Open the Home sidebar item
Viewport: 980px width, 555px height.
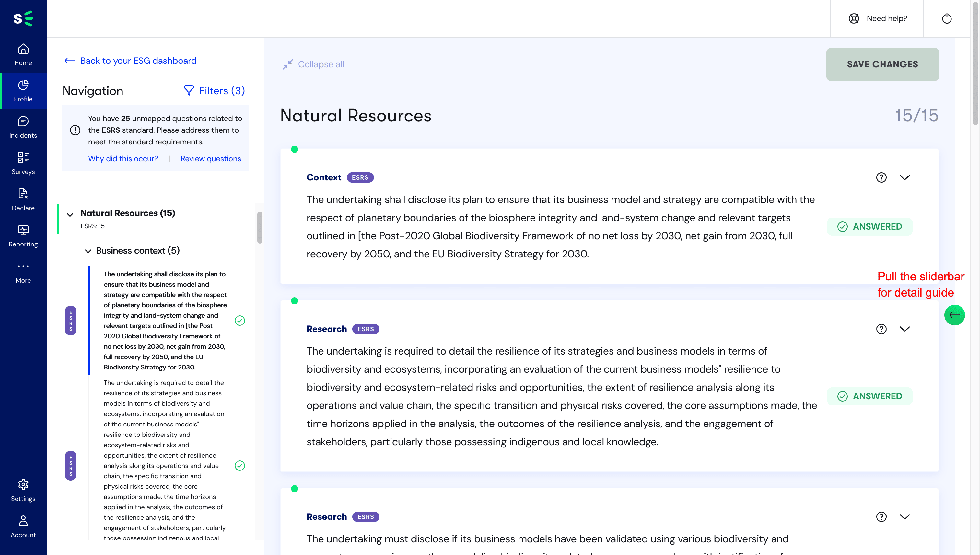pyautogui.click(x=23, y=54)
